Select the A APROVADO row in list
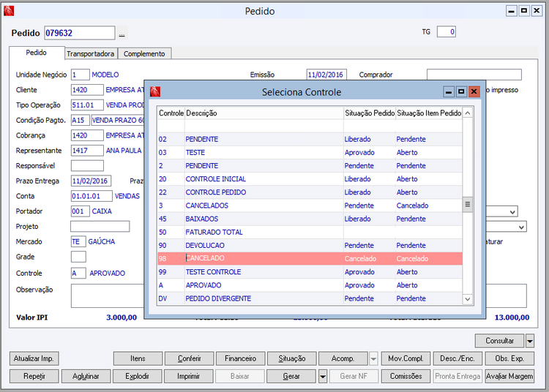This screenshot has width=549, height=392. click(310, 285)
